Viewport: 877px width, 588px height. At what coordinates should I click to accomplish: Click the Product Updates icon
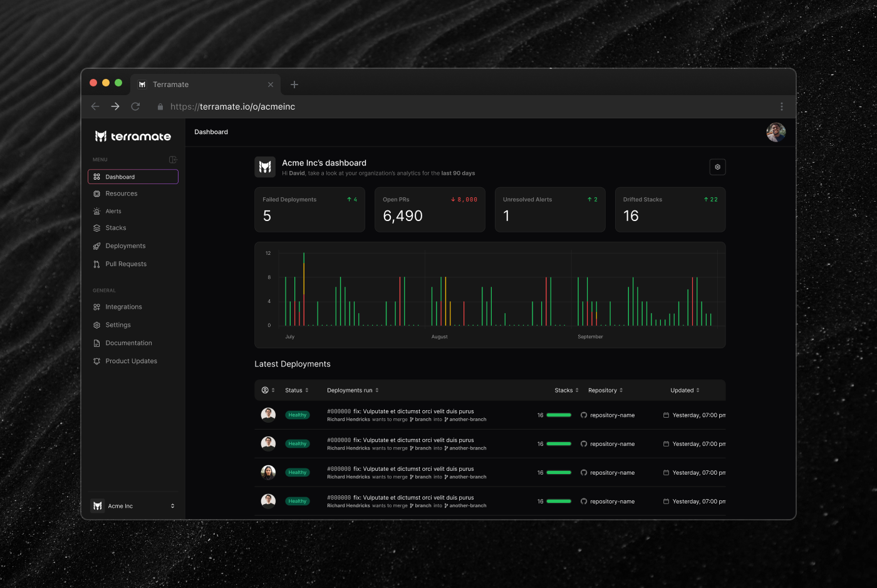[x=96, y=361]
